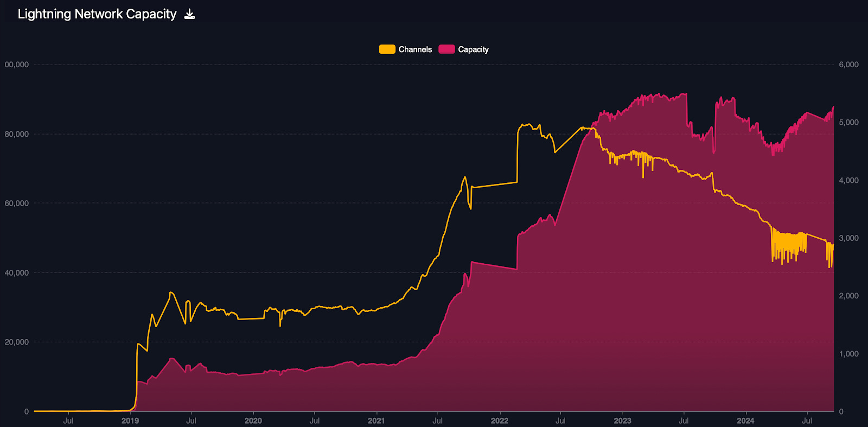Click the 2020 x-axis label
The height and width of the screenshot is (427, 868).
[253, 420]
